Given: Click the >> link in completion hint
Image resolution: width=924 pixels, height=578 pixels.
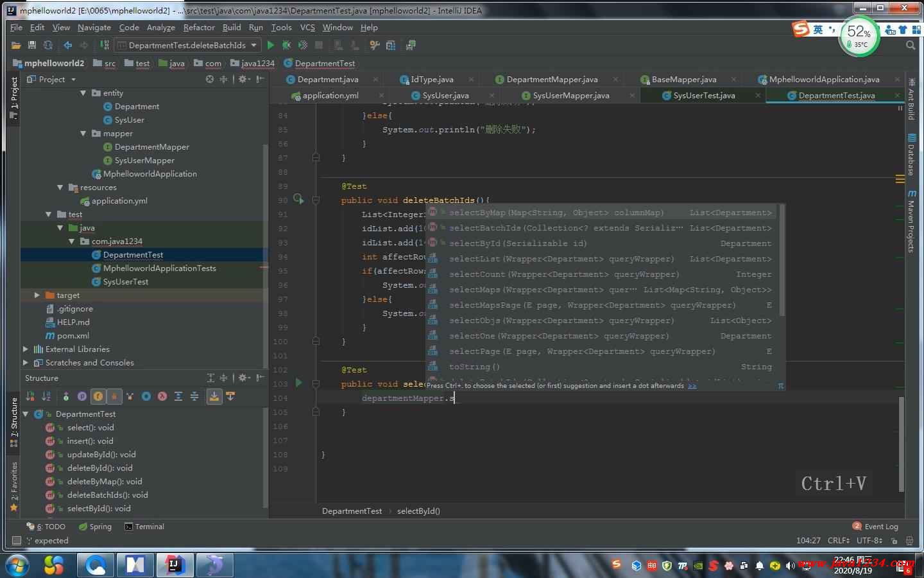Looking at the screenshot, I should pos(692,386).
